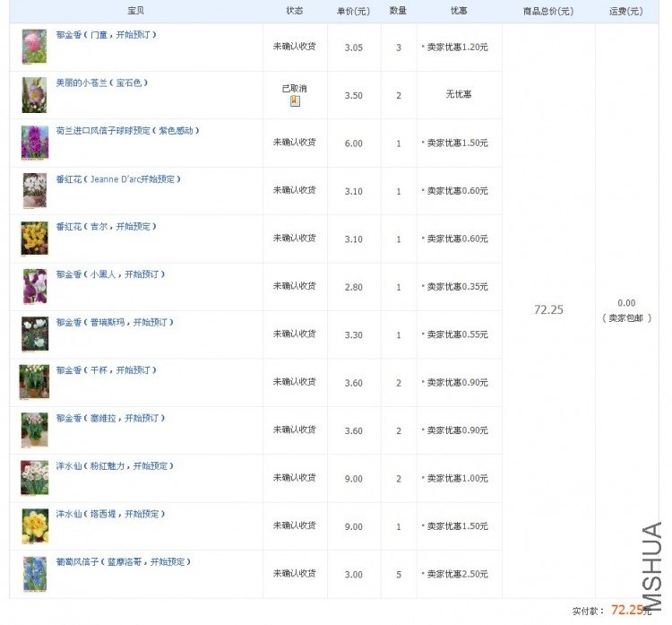Open the link 番红花(吉尔,开始预定)

pos(107,227)
